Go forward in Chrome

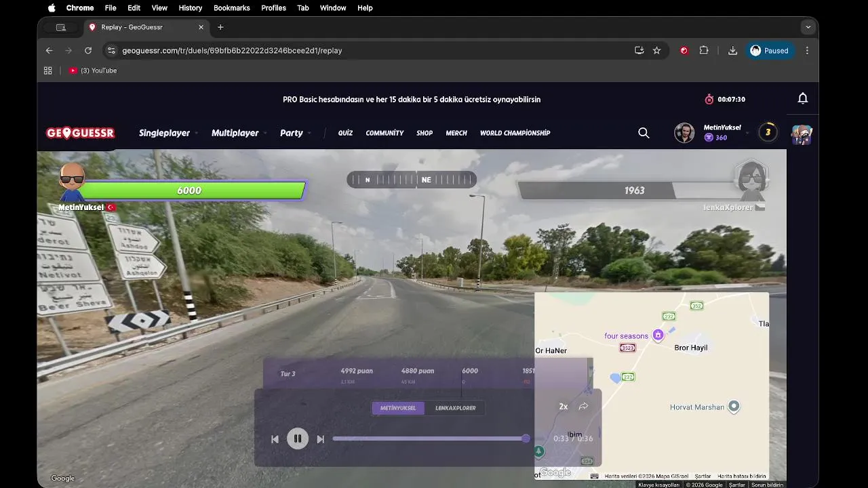click(x=68, y=50)
